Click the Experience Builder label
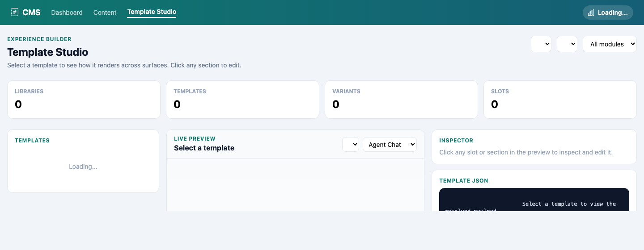The image size is (644, 250). click(39, 39)
